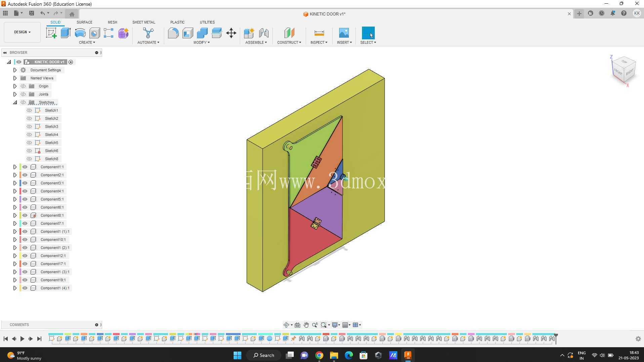This screenshot has height=362, width=644.
Task: Toggle visibility of Sketch1
Action: pos(29,110)
